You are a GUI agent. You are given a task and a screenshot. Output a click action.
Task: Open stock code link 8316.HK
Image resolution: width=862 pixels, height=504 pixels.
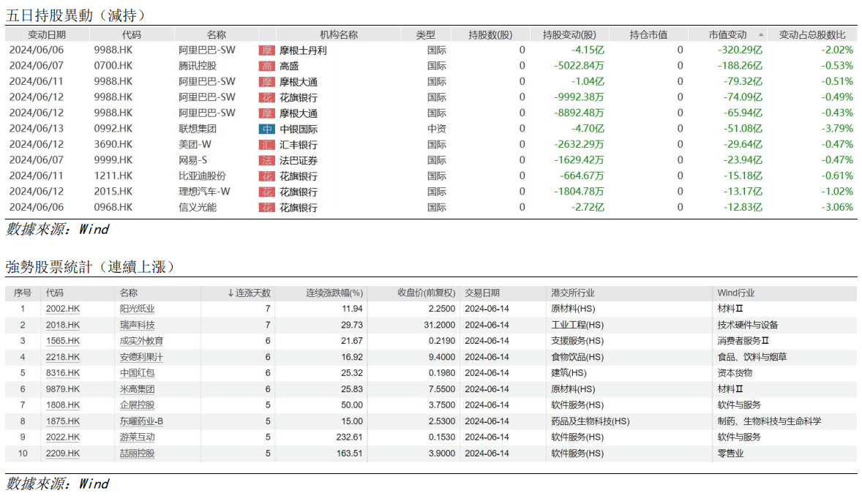pyautogui.click(x=63, y=372)
